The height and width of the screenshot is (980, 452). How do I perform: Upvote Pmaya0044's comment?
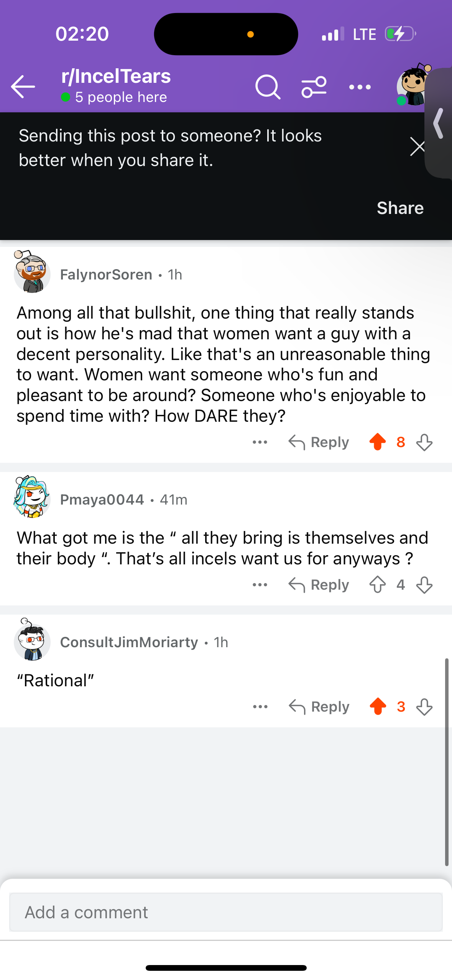click(378, 585)
